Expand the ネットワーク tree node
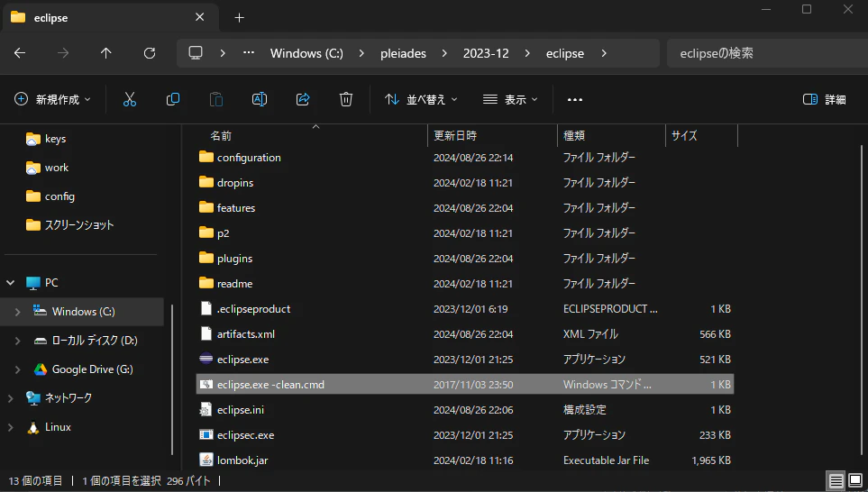This screenshot has height=492, width=868. [11, 398]
